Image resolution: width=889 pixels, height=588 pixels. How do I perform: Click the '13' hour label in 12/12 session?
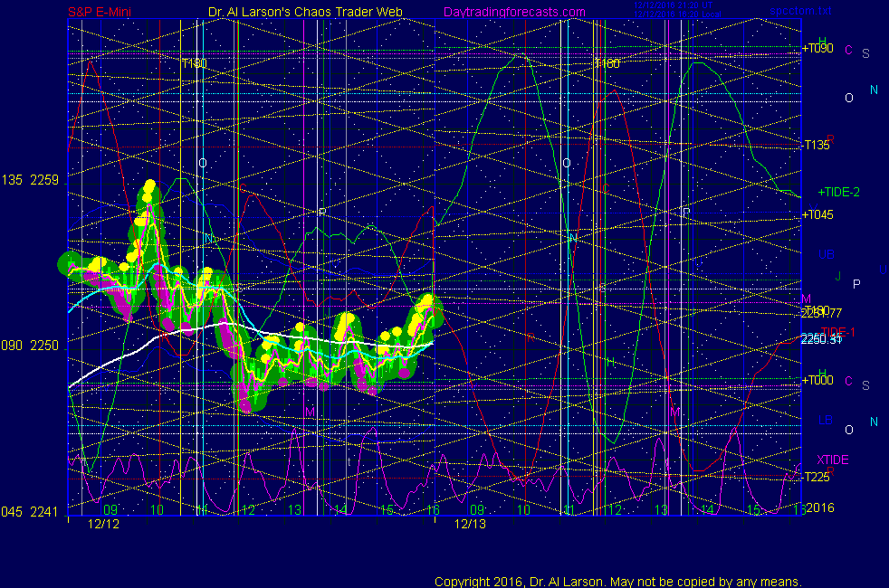(x=295, y=510)
